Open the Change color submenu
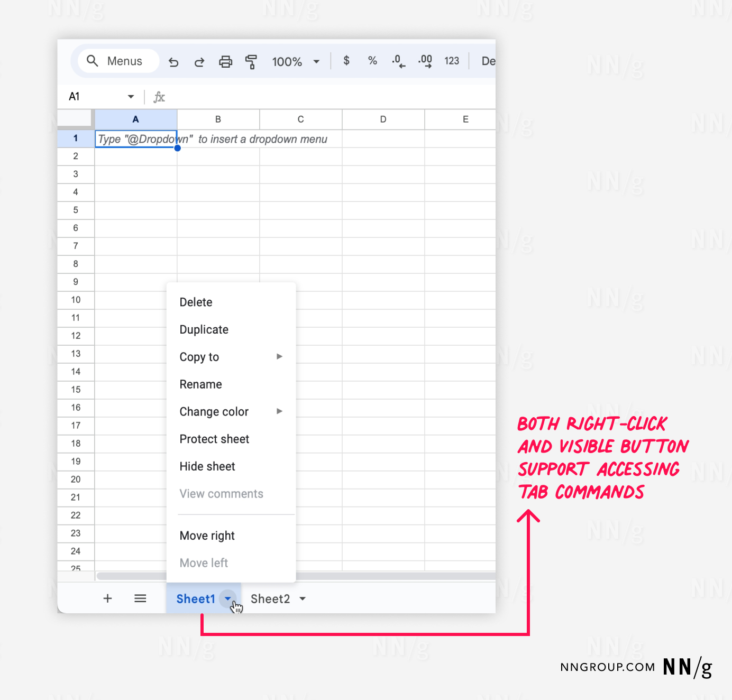732x700 pixels. [x=231, y=412]
